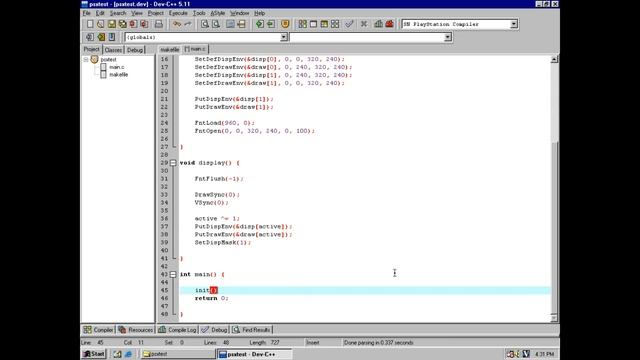
Task: Click the Goto Bookmarks toolbar icon
Action: (112, 37)
